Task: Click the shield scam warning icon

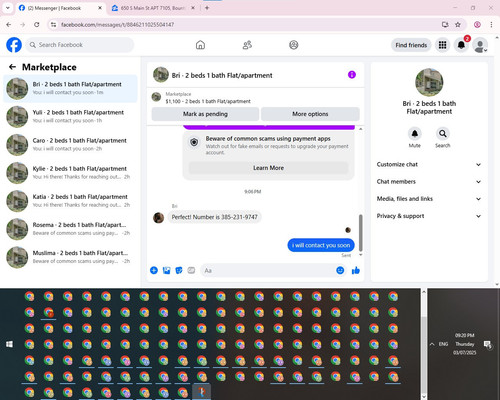Action: [194, 143]
